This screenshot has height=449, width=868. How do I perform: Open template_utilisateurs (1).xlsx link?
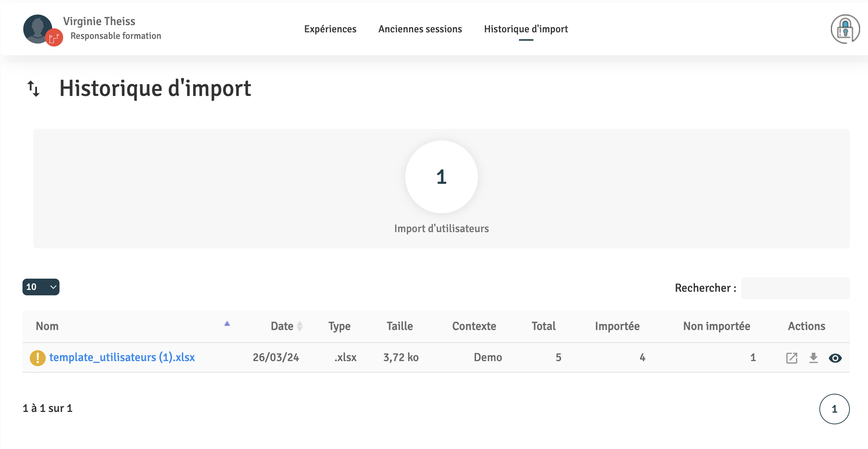point(122,357)
